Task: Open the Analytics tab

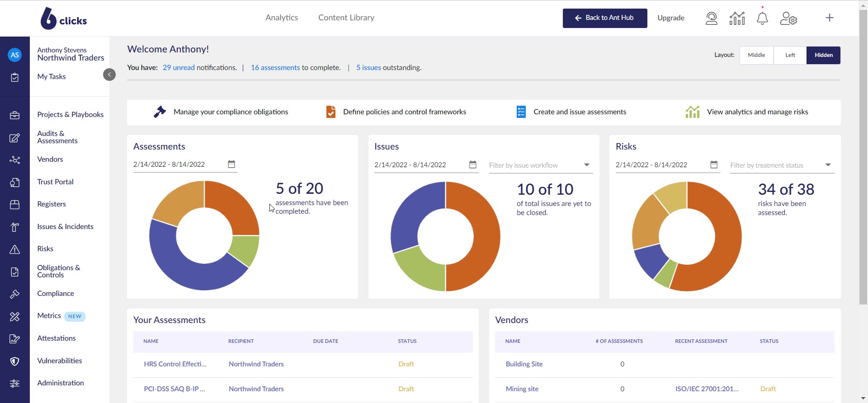Action: [282, 18]
